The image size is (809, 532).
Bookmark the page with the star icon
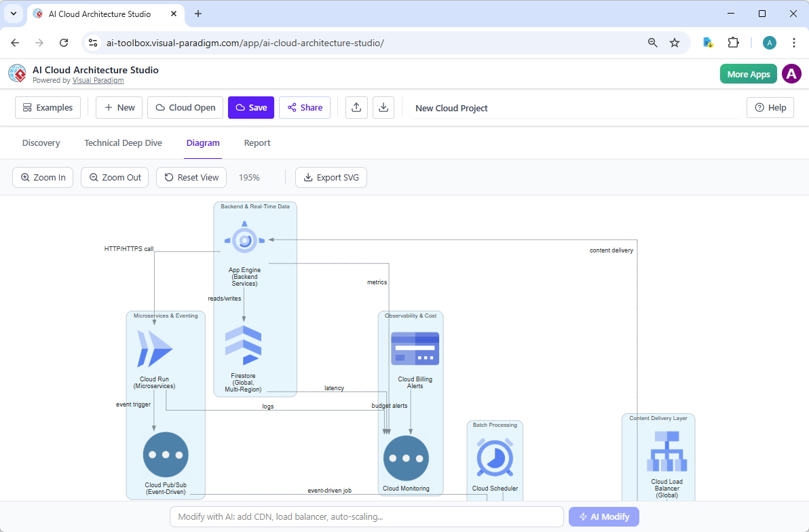coord(675,42)
